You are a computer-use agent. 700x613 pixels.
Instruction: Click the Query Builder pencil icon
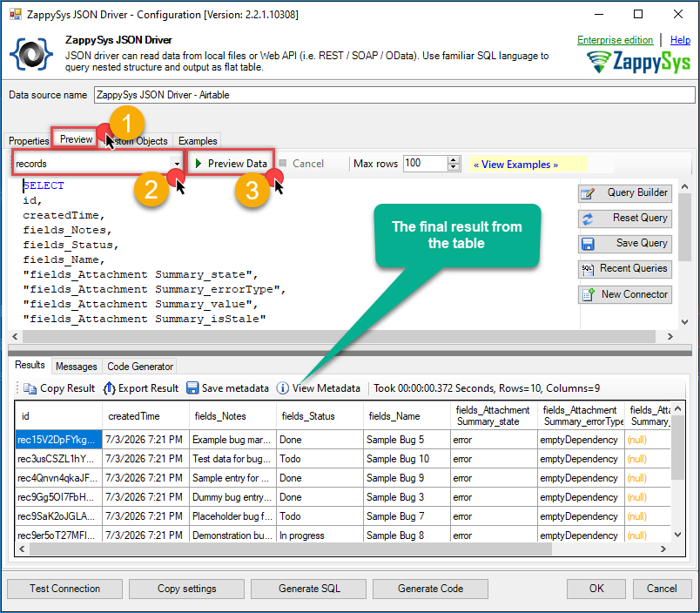point(588,194)
